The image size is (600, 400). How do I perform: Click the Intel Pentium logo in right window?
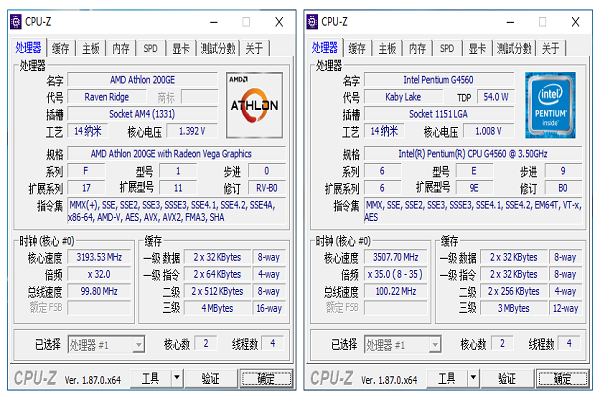pos(550,105)
